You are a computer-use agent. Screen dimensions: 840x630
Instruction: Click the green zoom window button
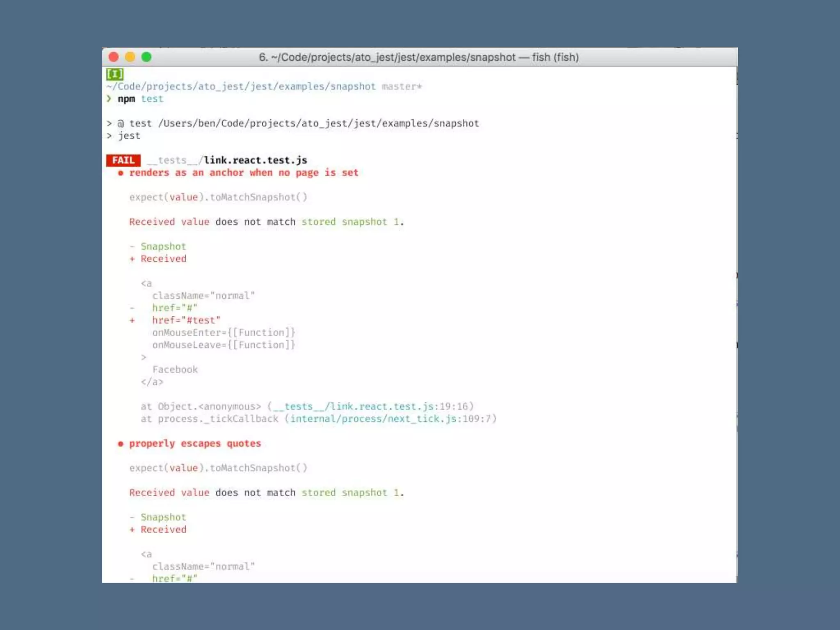pos(146,57)
